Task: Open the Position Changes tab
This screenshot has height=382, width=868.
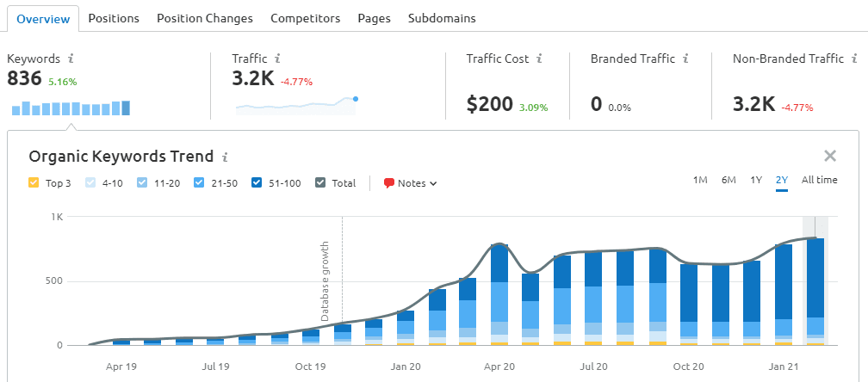Action: 205,18
